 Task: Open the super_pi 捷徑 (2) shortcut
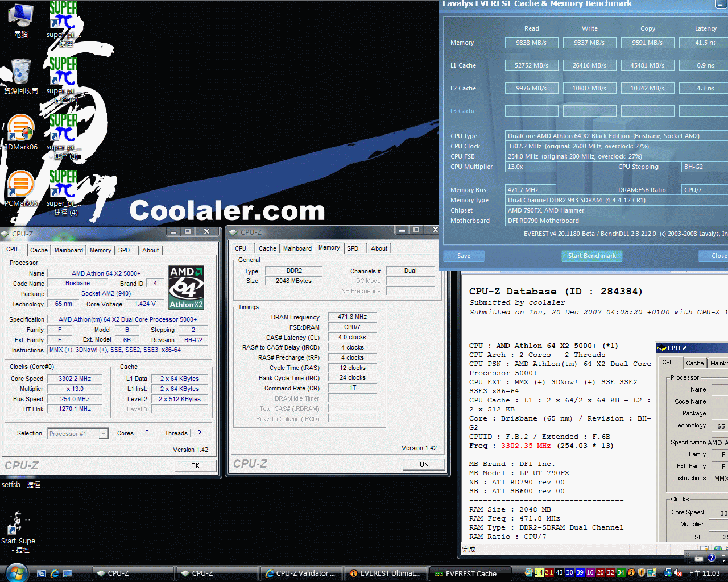pyautogui.click(x=63, y=80)
